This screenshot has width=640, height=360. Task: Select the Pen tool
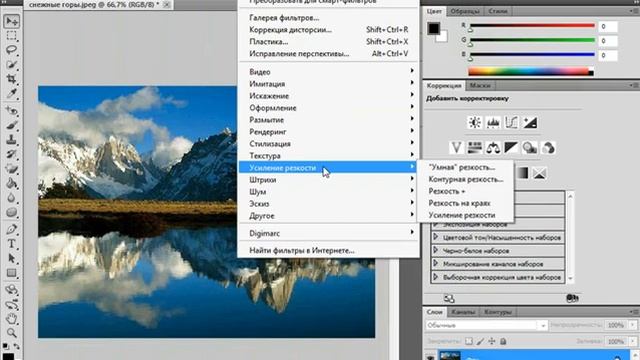point(11,229)
